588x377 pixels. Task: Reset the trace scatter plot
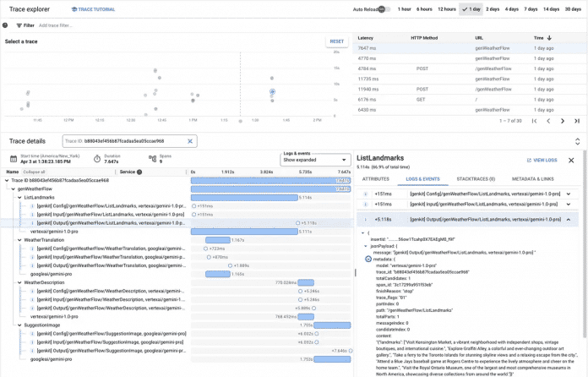coord(336,41)
